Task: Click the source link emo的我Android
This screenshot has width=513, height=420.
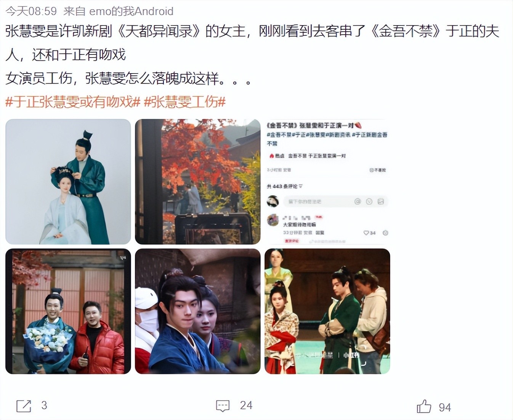Action: 131,11
